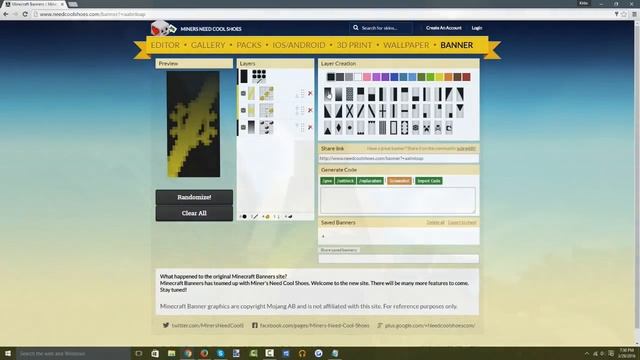The height and width of the screenshot is (360, 640).
Task: Pick the center horizontal stripe pattern
Action: pos(404,111)
